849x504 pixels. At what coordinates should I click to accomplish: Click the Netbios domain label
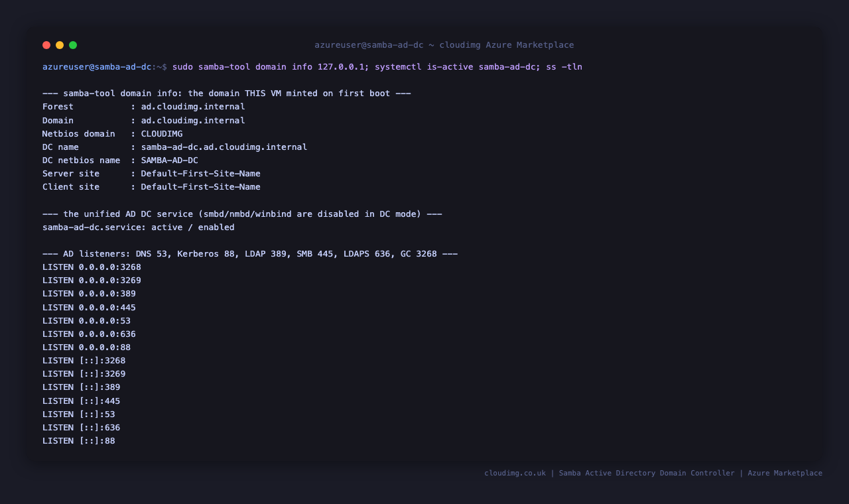coord(79,134)
